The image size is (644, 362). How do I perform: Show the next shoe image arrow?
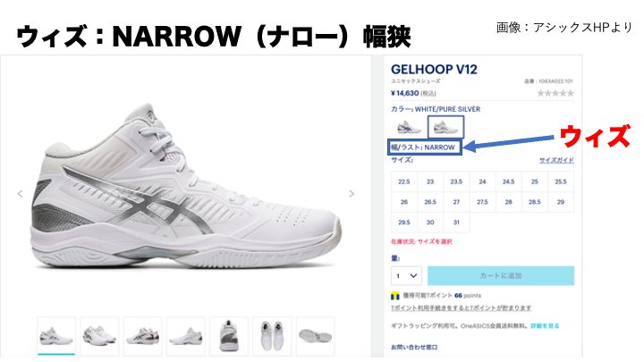click(352, 194)
